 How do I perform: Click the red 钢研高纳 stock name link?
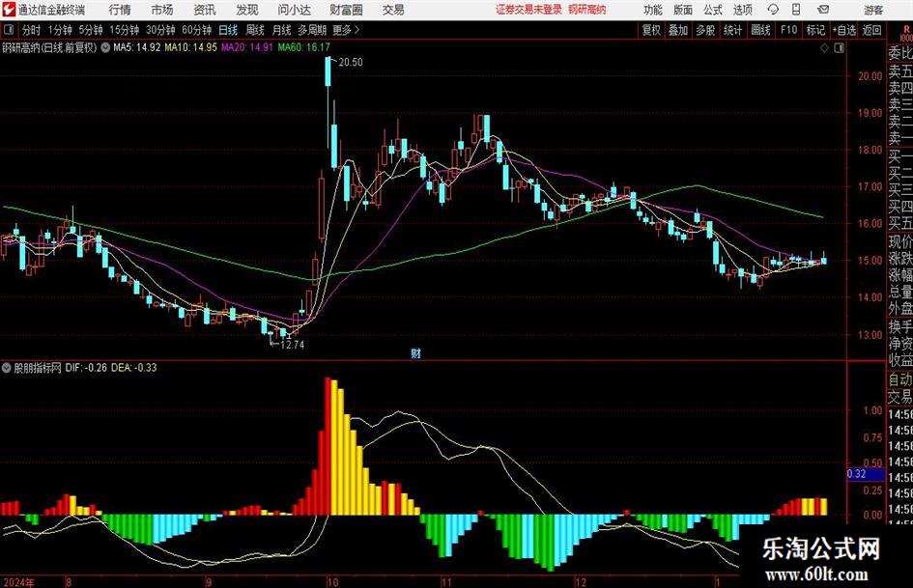(x=587, y=10)
